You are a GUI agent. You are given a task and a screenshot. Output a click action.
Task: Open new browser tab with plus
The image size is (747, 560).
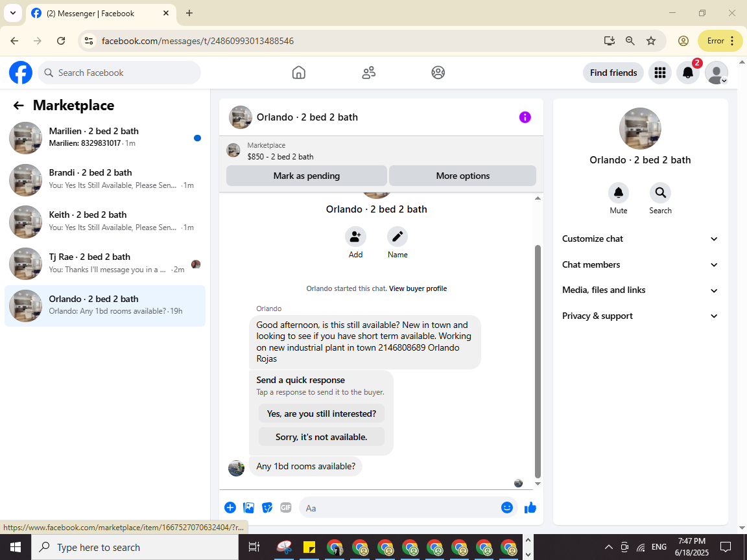click(x=189, y=14)
